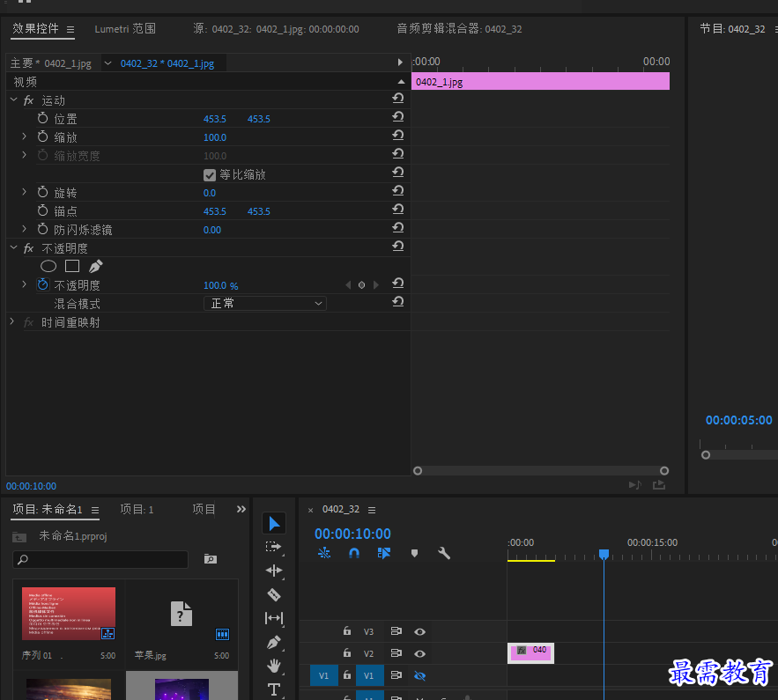The height and width of the screenshot is (700, 778).
Task: Toggle animation stopwatch for 锚点
Action: [42, 210]
